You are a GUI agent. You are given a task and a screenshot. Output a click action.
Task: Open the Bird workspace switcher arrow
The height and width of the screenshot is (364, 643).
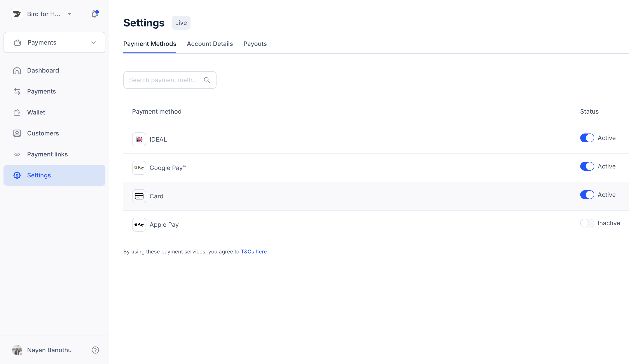[x=70, y=14]
